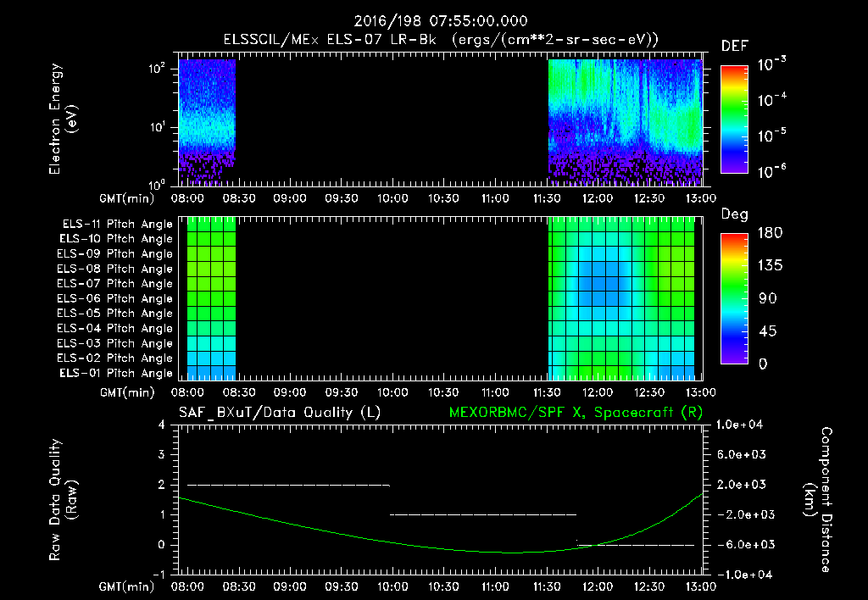Click the 10^-3 tick on DEF color bar
The height and width of the screenshot is (600, 868).
pos(771,64)
